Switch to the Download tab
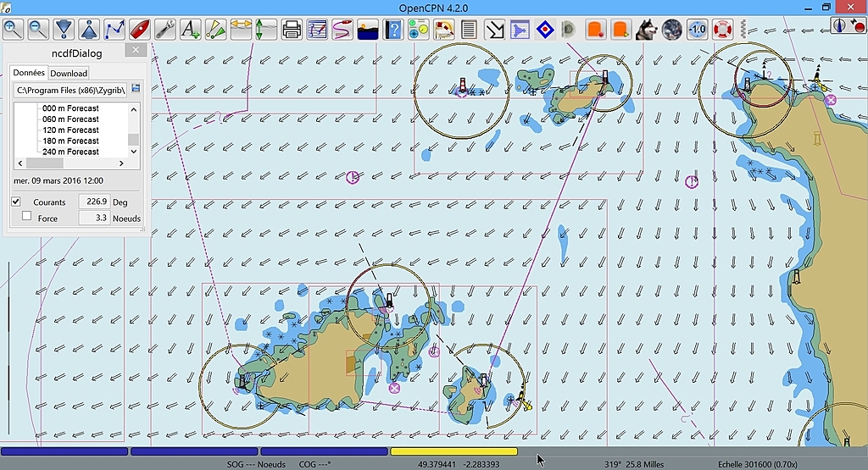The width and height of the screenshot is (868, 470). pos(69,73)
